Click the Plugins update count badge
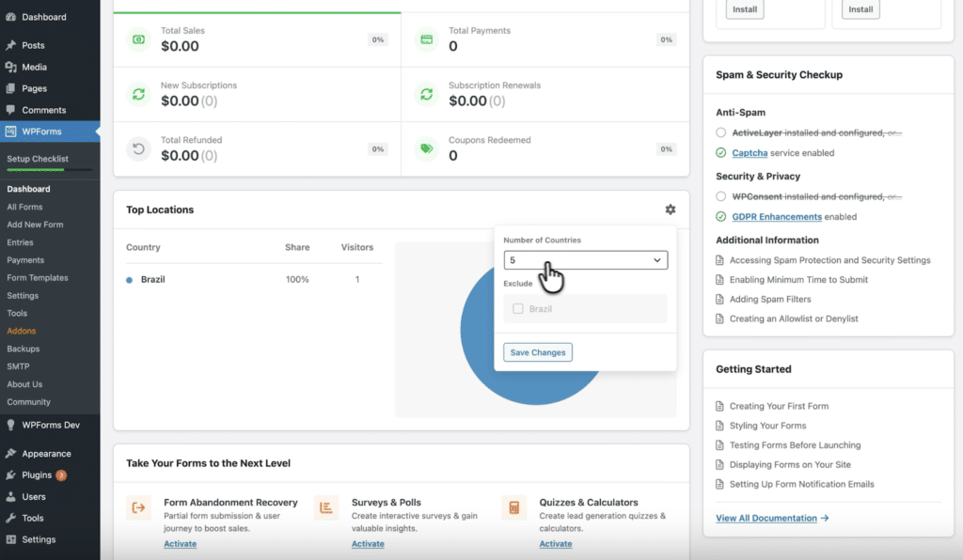 coord(61,475)
